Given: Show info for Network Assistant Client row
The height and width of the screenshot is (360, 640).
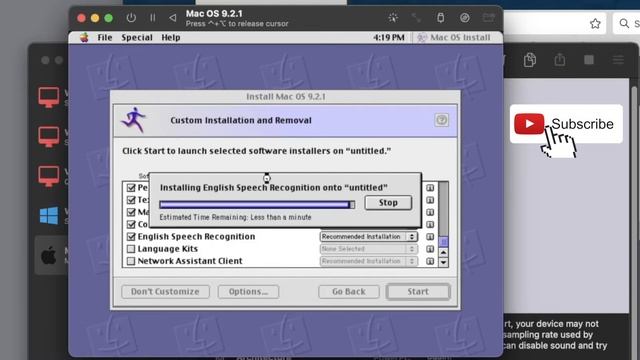Looking at the screenshot, I should click(430, 261).
